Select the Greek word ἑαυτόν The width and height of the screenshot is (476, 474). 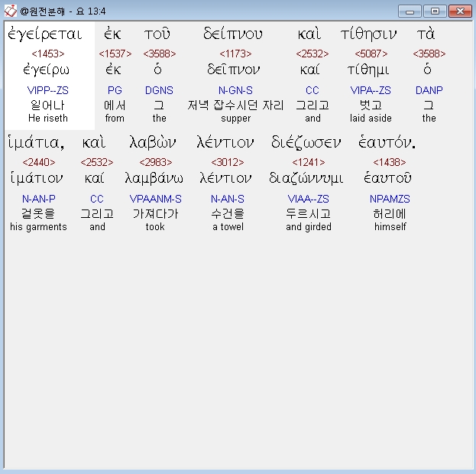coord(387,142)
